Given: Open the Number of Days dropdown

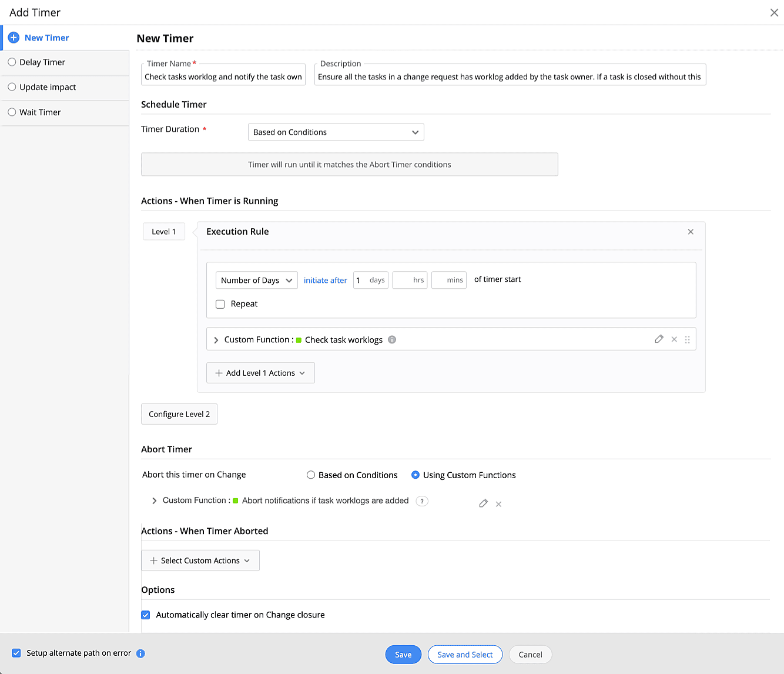Looking at the screenshot, I should (x=256, y=281).
